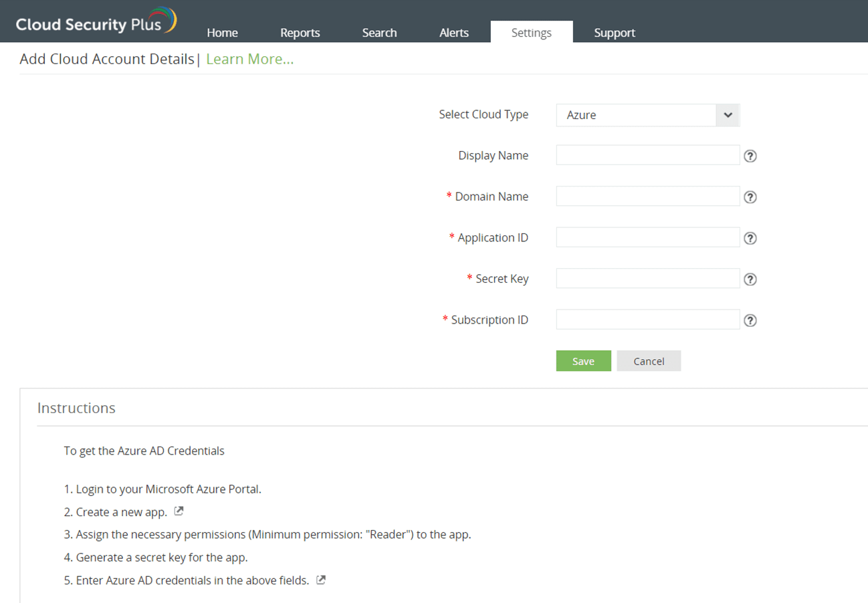Open help icon for Display Name
This screenshot has height=603, width=868.
tap(750, 156)
